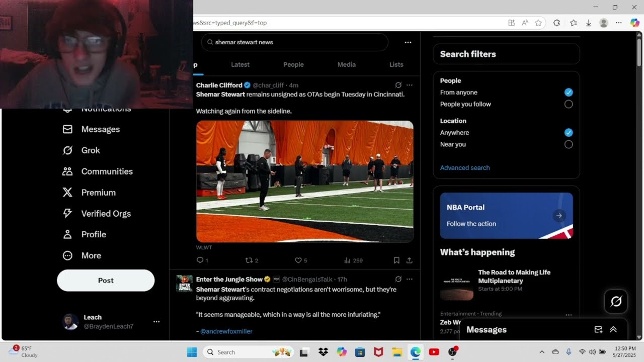This screenshot has height=362, width=644.
Task: Open account options next to Leach
Action: click(x=156, y=321)
